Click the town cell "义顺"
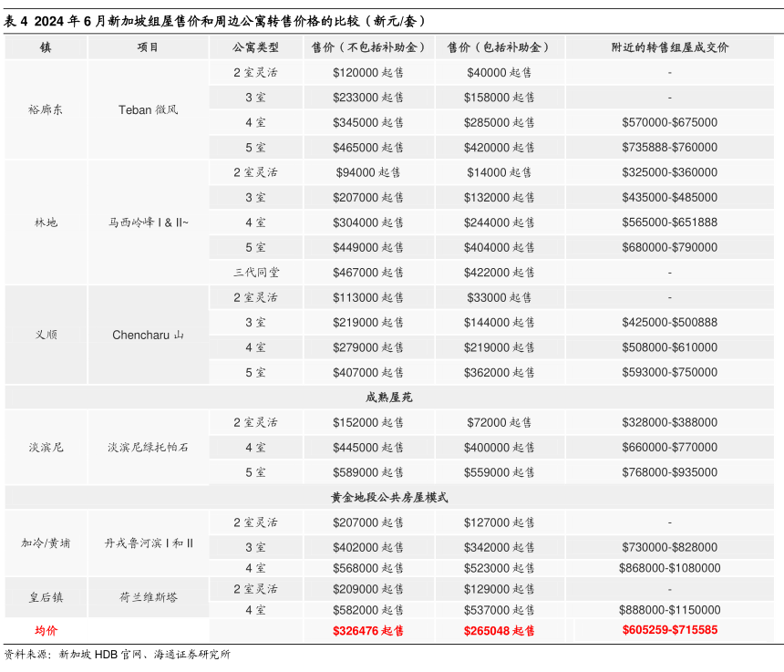 tap(46, 335)
